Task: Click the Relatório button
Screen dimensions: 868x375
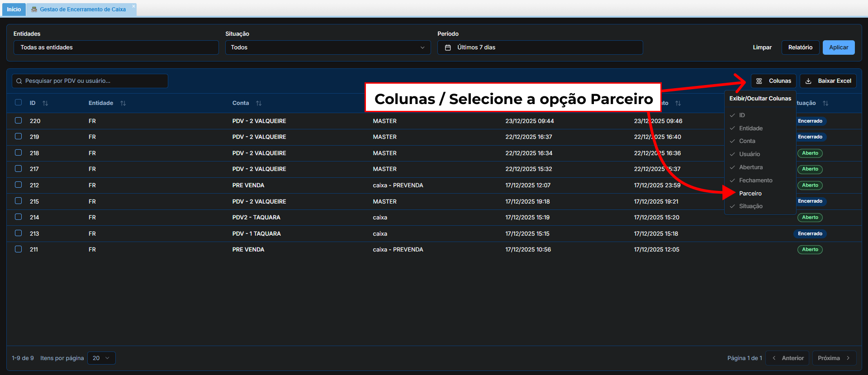Action: click(800, 47)
